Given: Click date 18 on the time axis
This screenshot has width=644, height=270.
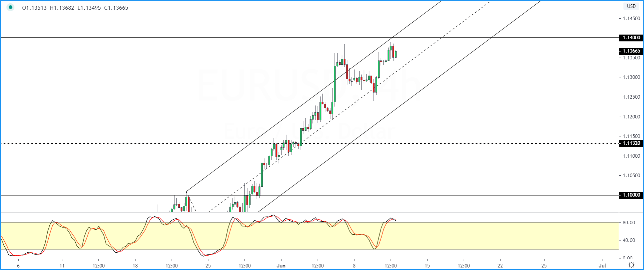Looking at the screenshot, I should (135, 266).
